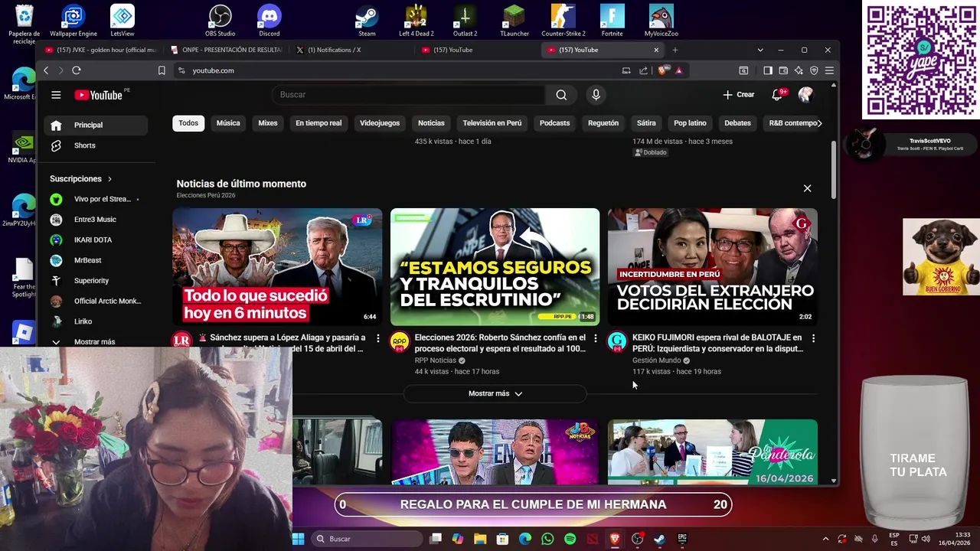This screenshot has height=551, width=980.
Task: Select the Principal sidebar item
Action: tap(95, 125)
